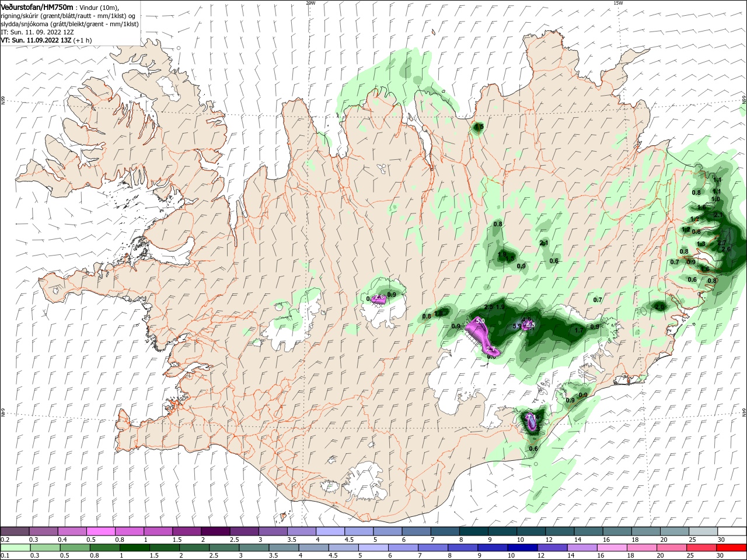Screen dimensions: 747x560
Task: Pick lower legend swatch between 4 and 4.5
Action: [x=313, y=548]
